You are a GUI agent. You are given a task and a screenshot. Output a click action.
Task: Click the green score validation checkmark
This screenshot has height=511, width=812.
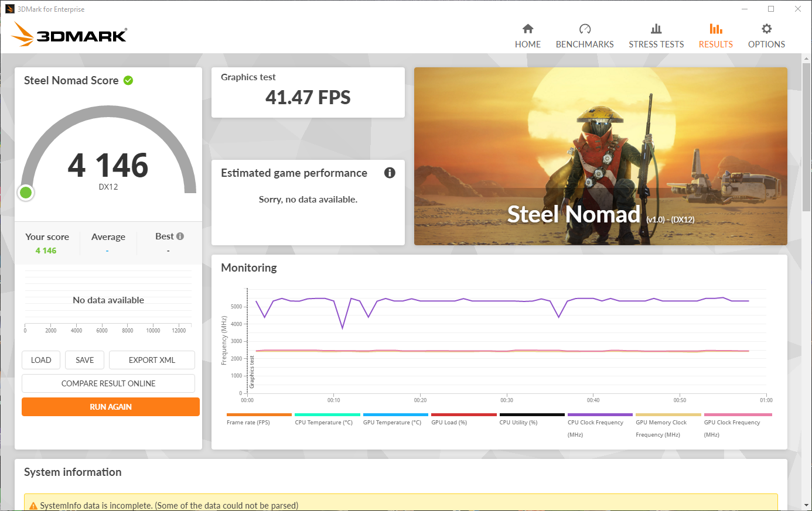[128, 80]
